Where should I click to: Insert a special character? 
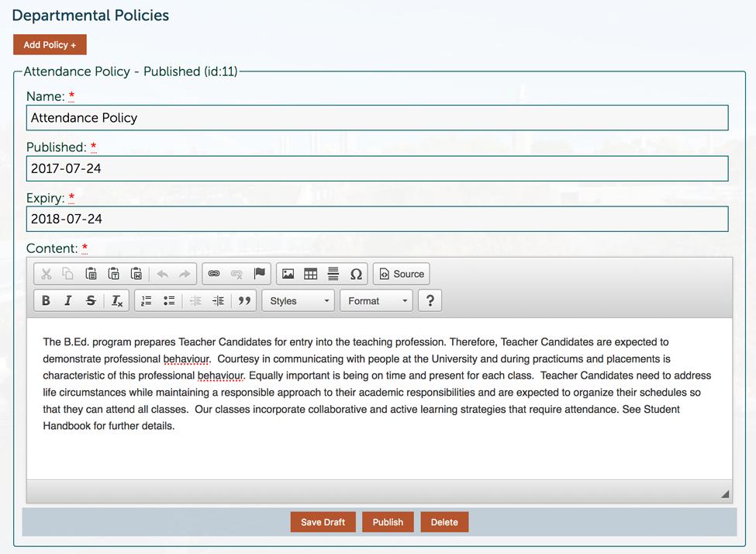pos(356,273)
